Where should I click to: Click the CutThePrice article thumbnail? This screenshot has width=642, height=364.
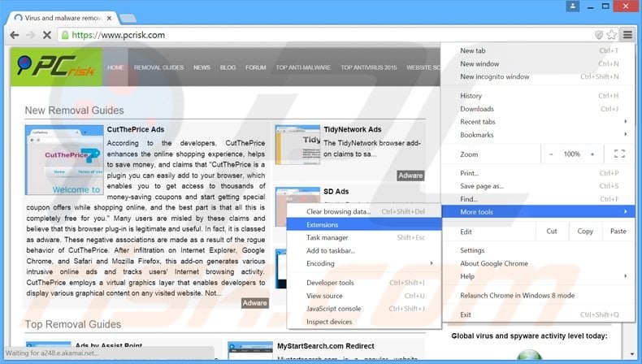[64, 160]
